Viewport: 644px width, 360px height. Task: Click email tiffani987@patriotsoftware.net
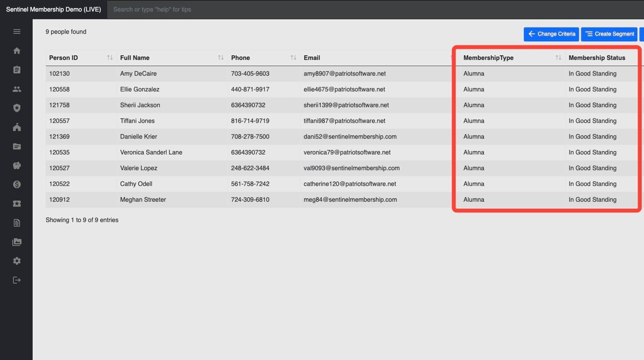pyautogui.click(x=344, y=121)
